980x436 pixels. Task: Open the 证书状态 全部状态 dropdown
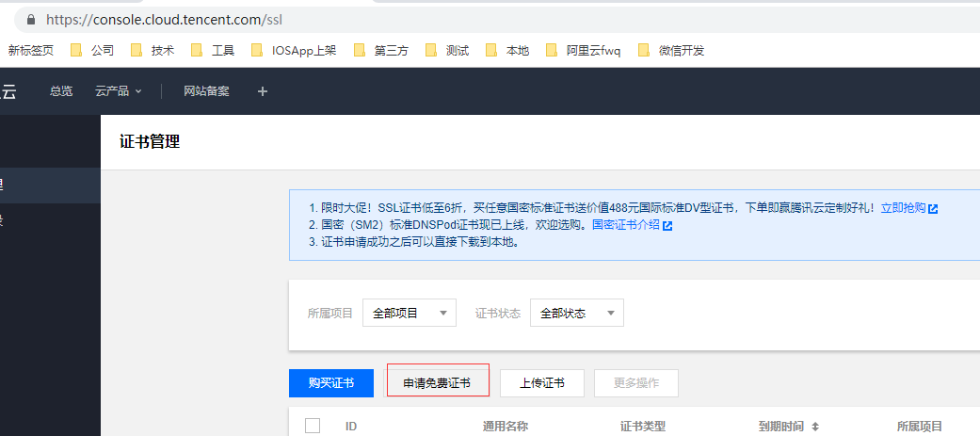(x=577, y=313)
